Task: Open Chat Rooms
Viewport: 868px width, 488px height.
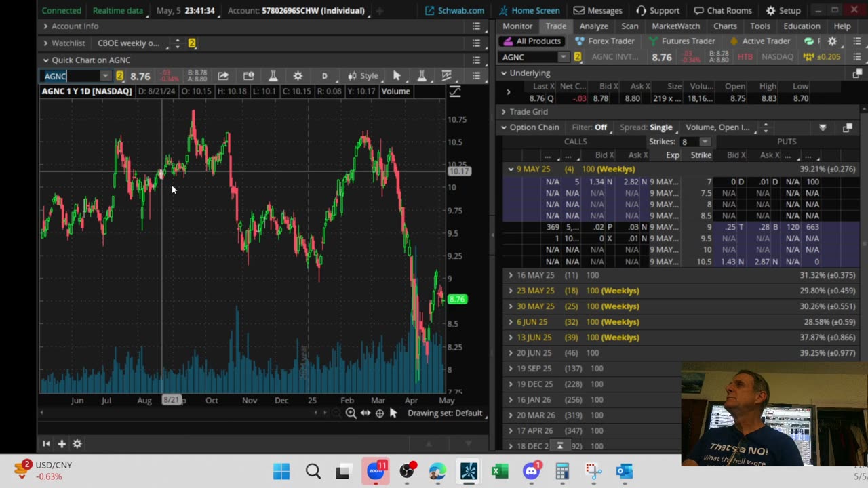Action: coord(722,11)
